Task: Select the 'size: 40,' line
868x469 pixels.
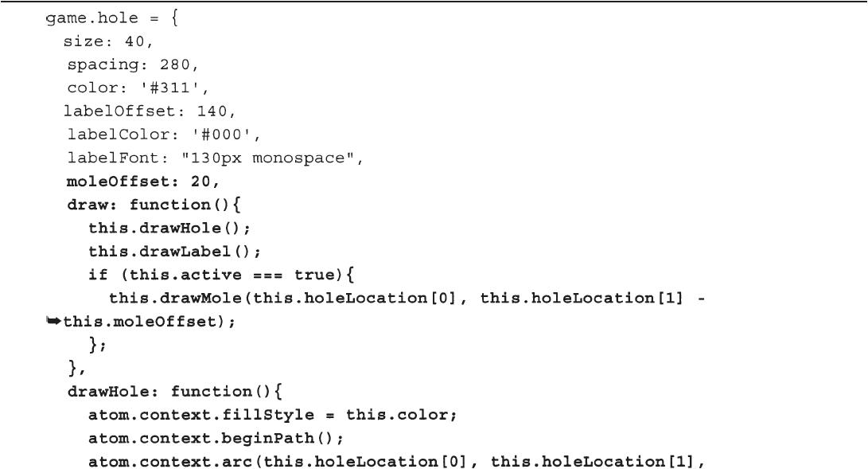Action: tap(108, 41)
